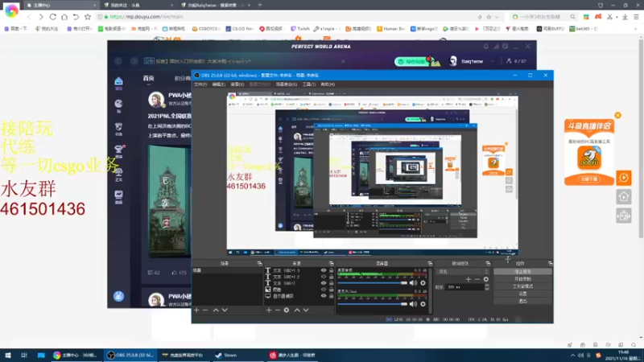The width and height of the screenshot is (644, 362).
Task: Click home icon on browser right sidebar
Action: 623,197
